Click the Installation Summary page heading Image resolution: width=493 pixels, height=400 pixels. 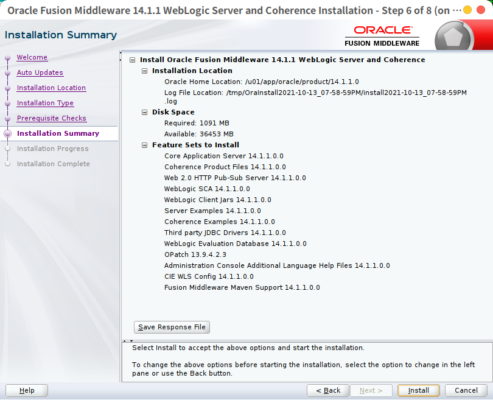pos(61,35)
